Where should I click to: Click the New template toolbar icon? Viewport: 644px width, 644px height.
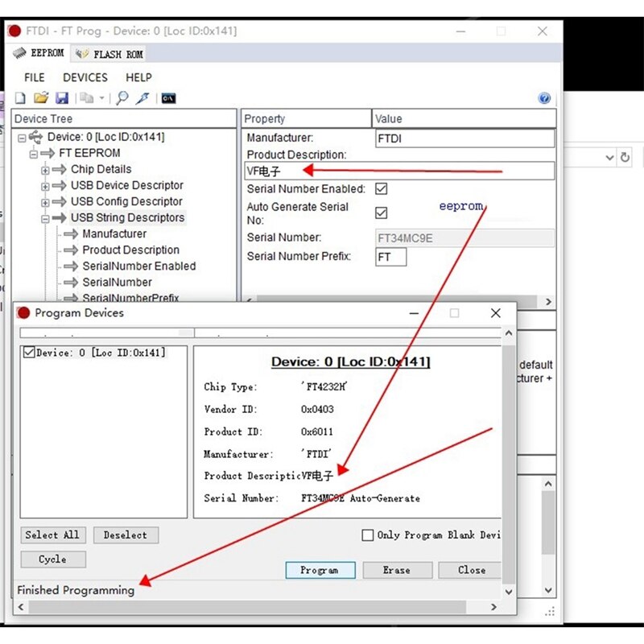click(x=19, y=98)
